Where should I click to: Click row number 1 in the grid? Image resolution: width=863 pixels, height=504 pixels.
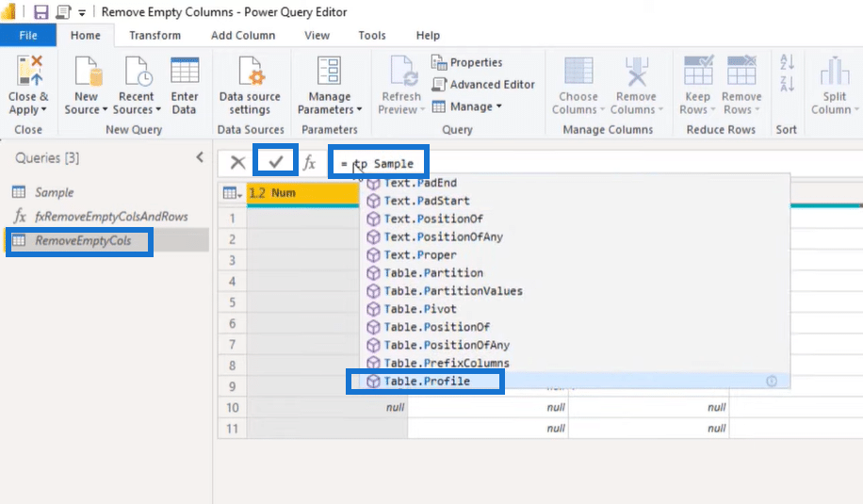[233, 218]
